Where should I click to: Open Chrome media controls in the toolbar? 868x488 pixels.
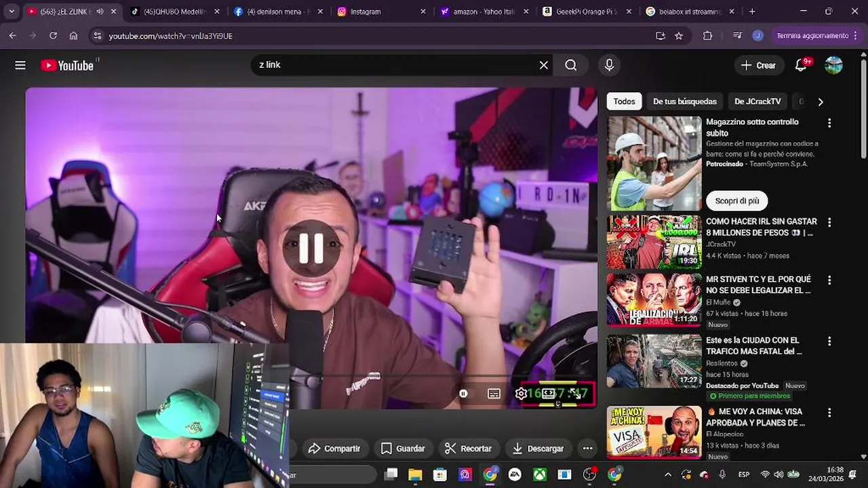tap(738, 35)
